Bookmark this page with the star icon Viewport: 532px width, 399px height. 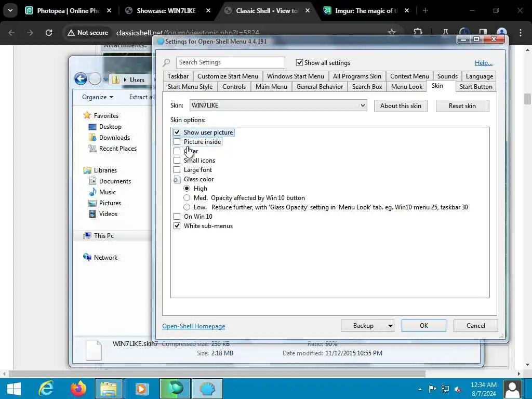(392, 32)
